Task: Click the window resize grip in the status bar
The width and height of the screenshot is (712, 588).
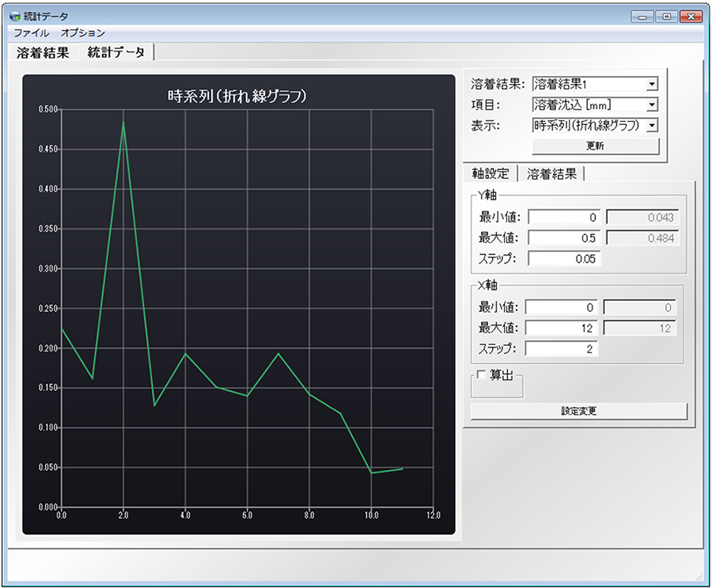Action: tap(699, 577)
